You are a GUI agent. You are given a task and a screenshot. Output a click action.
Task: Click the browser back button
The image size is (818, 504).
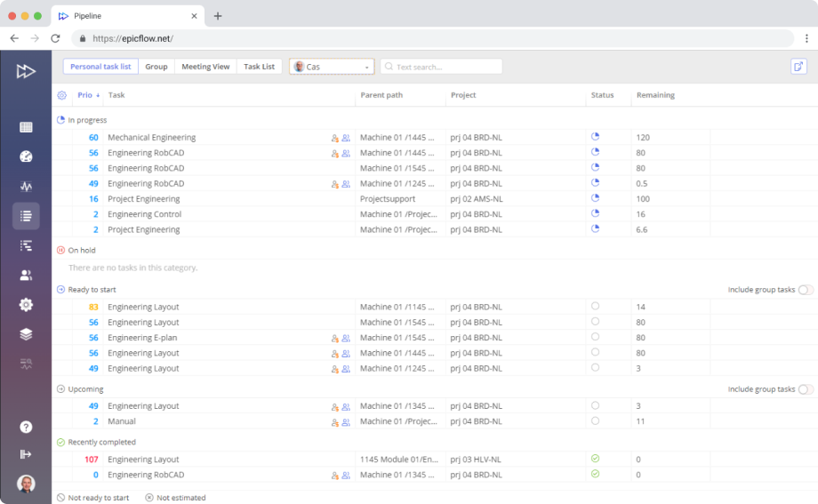coord(14,38)
